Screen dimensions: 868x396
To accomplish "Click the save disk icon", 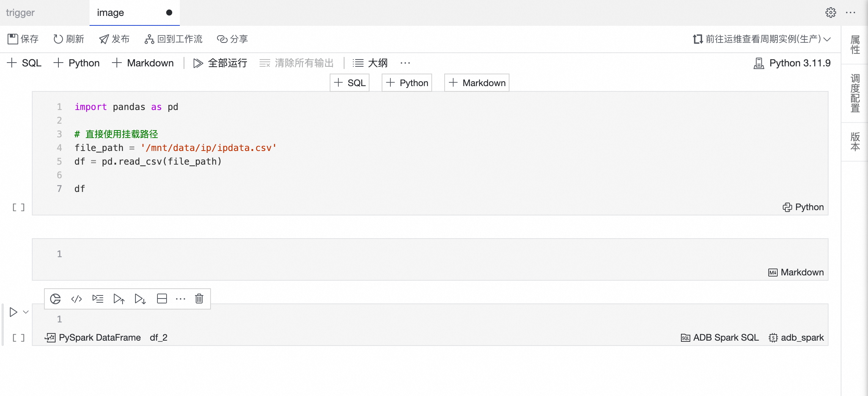I will (13, 39).
